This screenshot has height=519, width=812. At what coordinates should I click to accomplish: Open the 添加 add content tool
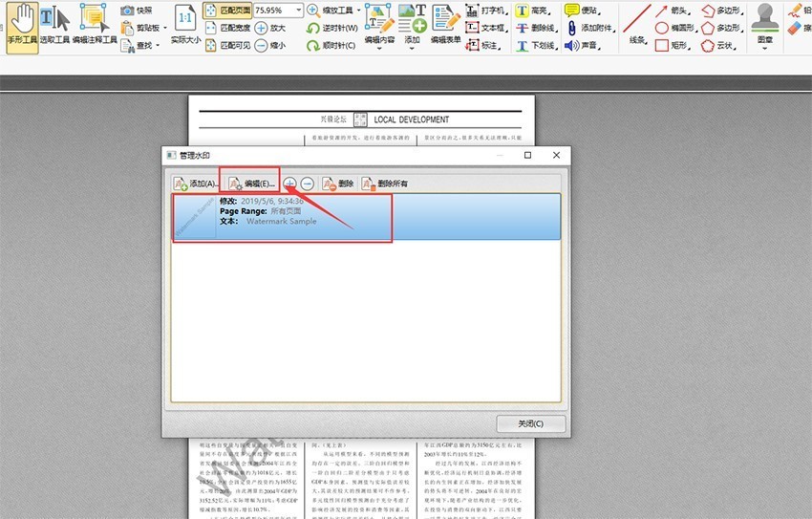413,23
